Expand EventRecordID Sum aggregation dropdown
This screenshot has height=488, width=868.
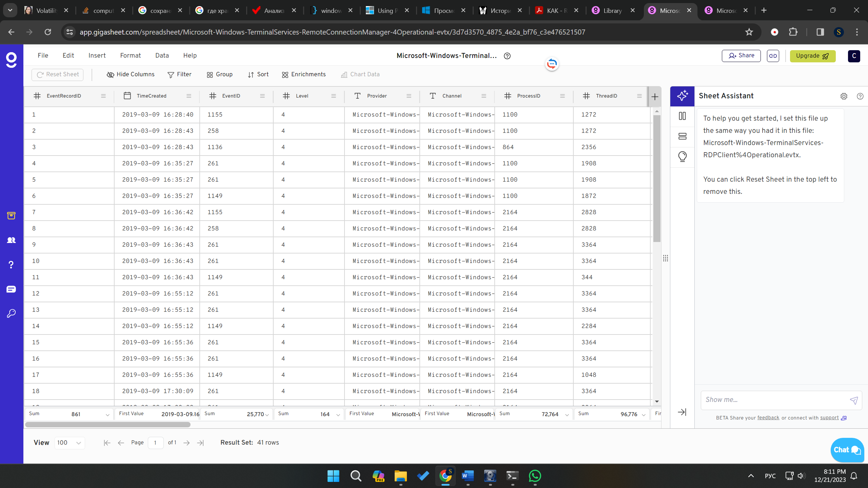[x=107, y=415]
